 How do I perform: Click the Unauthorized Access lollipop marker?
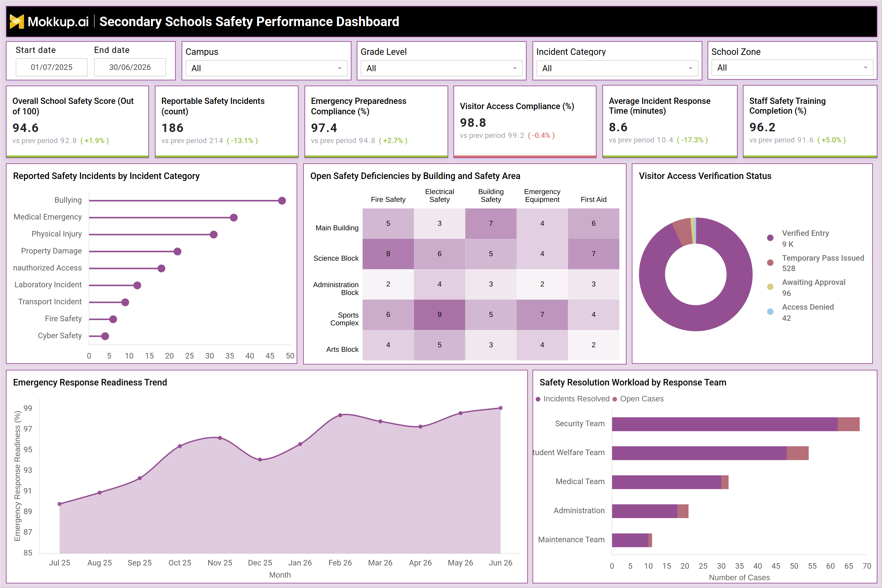[x=161, y=269]
